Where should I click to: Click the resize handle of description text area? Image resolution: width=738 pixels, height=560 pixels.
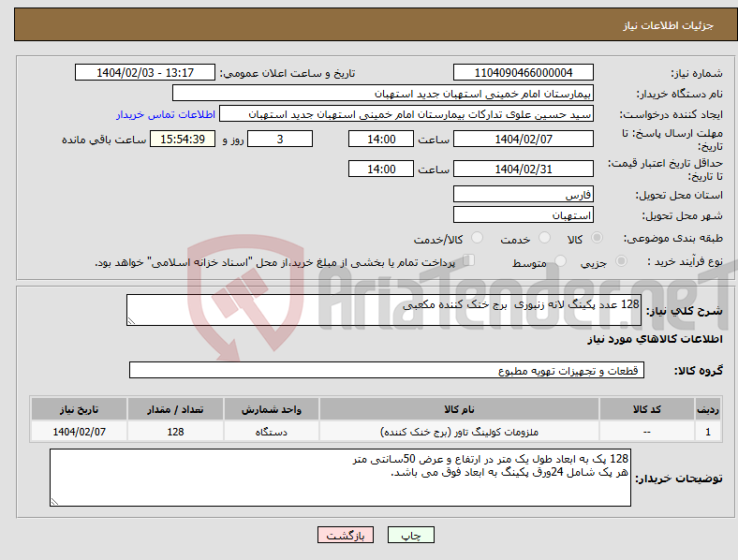[x=131, y=321]
